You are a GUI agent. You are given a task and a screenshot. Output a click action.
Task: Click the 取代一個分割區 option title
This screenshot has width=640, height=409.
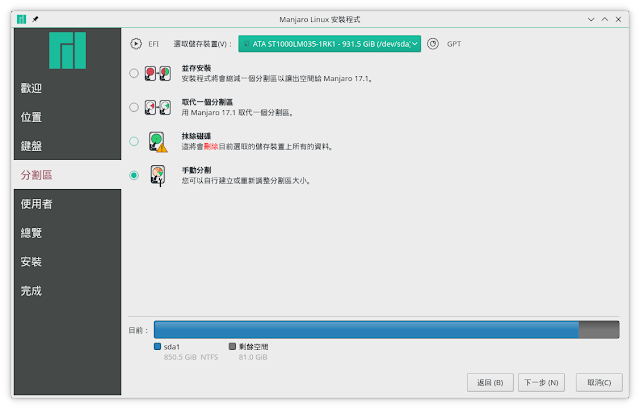coord(207,102)
